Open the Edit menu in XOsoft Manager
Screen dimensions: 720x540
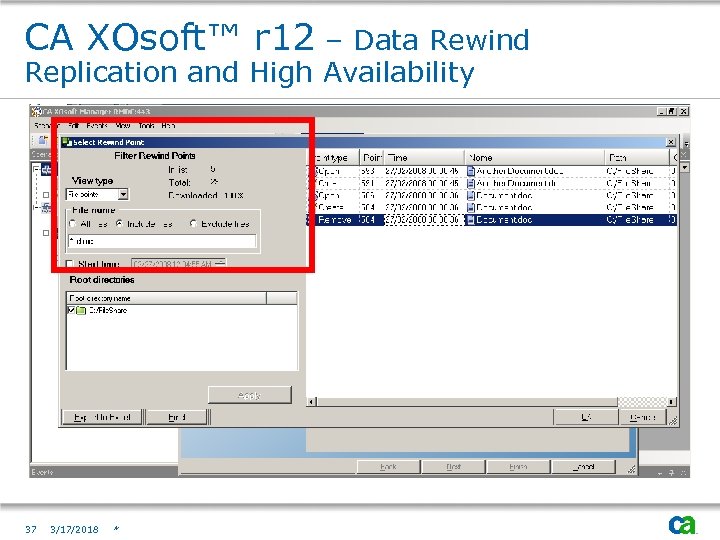[x=73, y=125]
